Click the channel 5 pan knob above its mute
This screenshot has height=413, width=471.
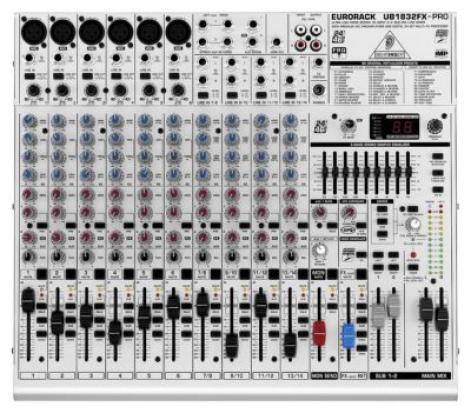[144, 256]
